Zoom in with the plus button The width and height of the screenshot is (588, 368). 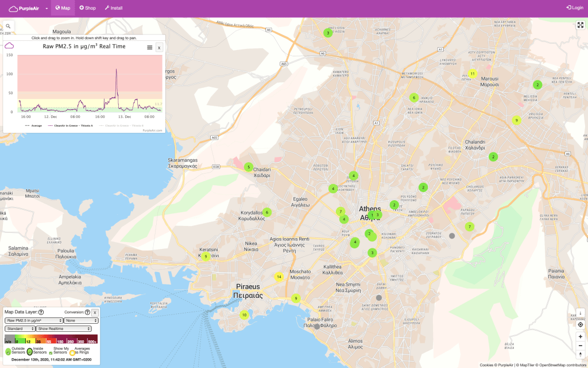580,336
